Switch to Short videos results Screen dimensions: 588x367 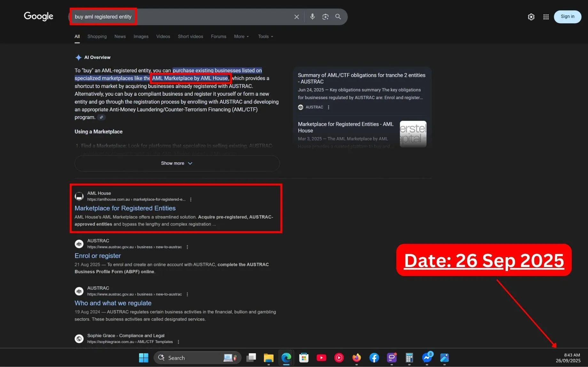(190, 36)
